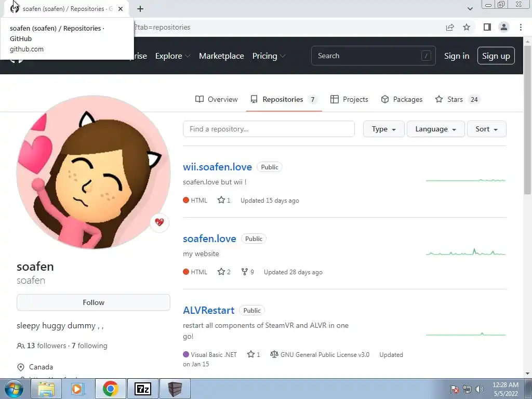Click Sign in link

coord(457,56)
